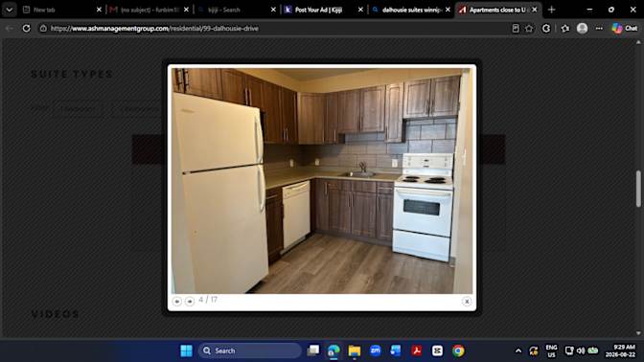The width and height of the screenshot is (644, 362).
Task: Open battery status tray icon
Action: 592,351
